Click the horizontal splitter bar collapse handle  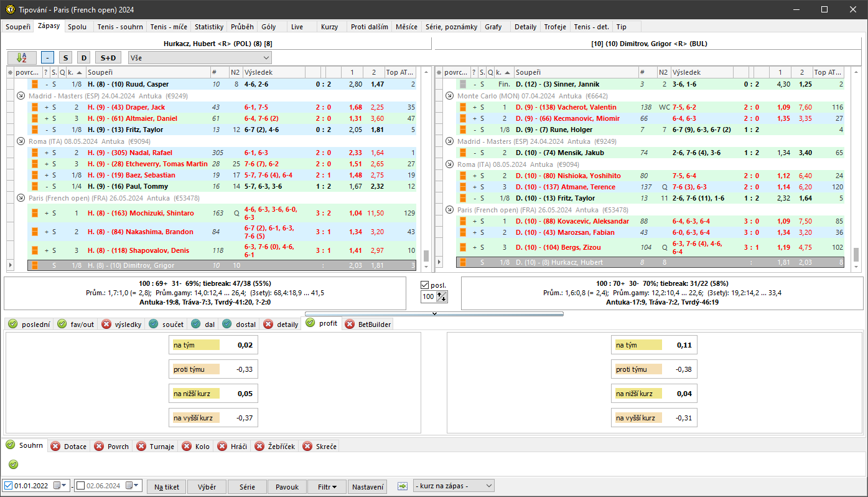[x=434, y=314]
